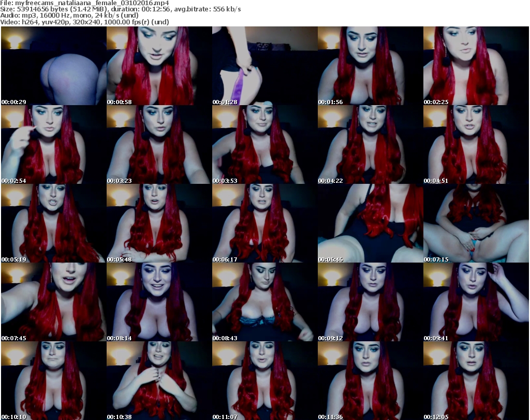Open the frame thumbnail stamped 00:03:23
The height and width of the screenshot is (420, 530).
(159, 144)
